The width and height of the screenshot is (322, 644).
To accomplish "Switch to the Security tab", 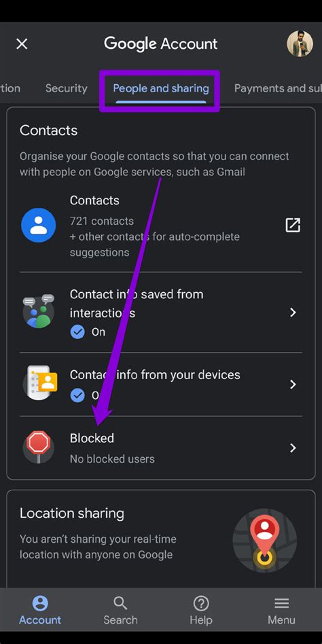I will click(66, 88).
